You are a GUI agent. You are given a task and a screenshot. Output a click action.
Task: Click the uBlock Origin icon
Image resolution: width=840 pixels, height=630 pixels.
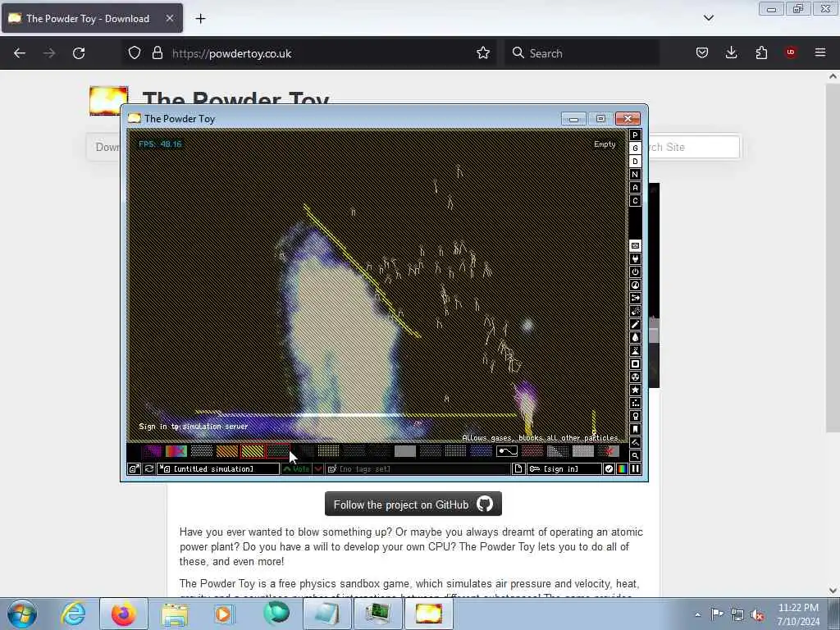tap(790, 52)
